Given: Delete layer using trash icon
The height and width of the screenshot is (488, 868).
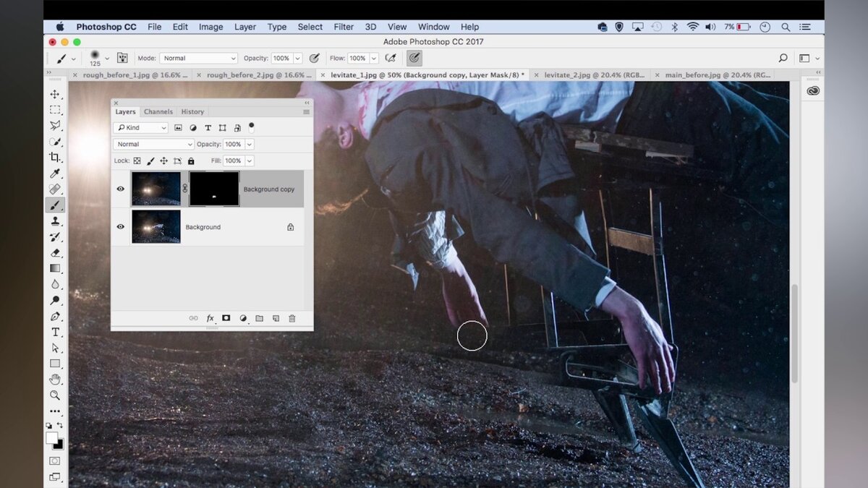Looking at the screenshot, I should 292,318.
